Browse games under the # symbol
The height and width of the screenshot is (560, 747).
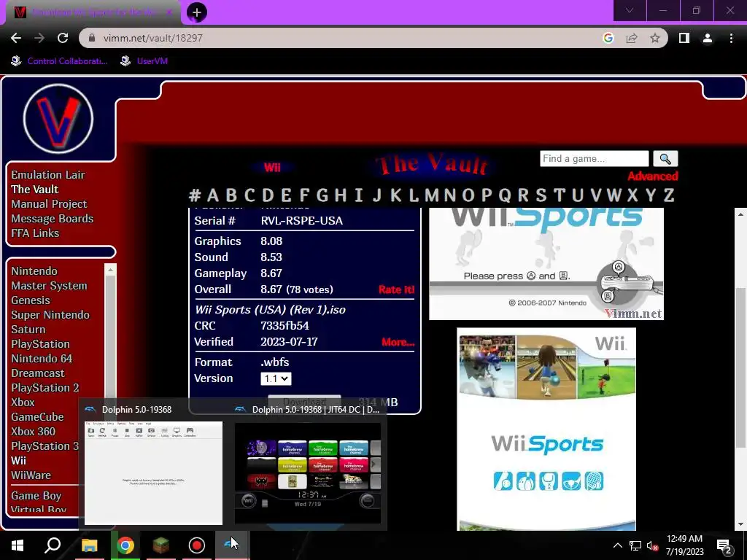coord(195,195)
